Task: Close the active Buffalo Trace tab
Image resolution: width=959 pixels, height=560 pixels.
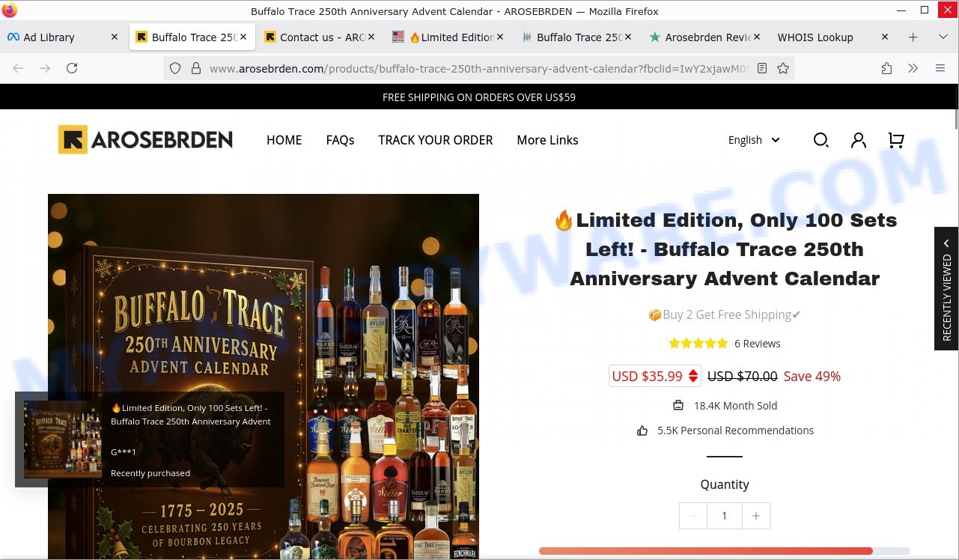Action: tap(243, 37)
